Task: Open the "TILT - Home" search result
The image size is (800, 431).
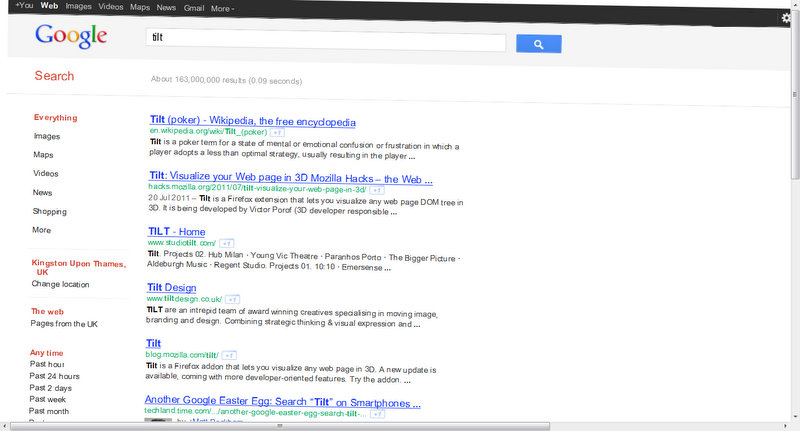Action: pyautogui.click(x=176, y=232)
